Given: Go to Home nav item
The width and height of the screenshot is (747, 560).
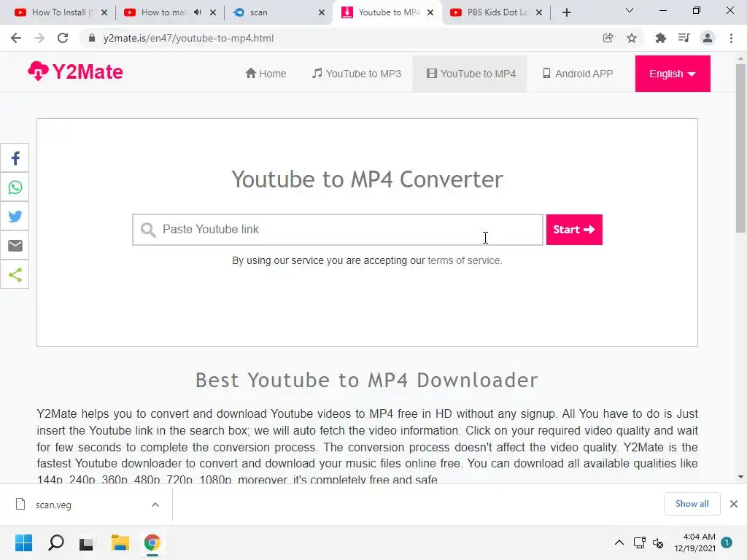Looking at the screenshot, I should click(x=266, y=74).
